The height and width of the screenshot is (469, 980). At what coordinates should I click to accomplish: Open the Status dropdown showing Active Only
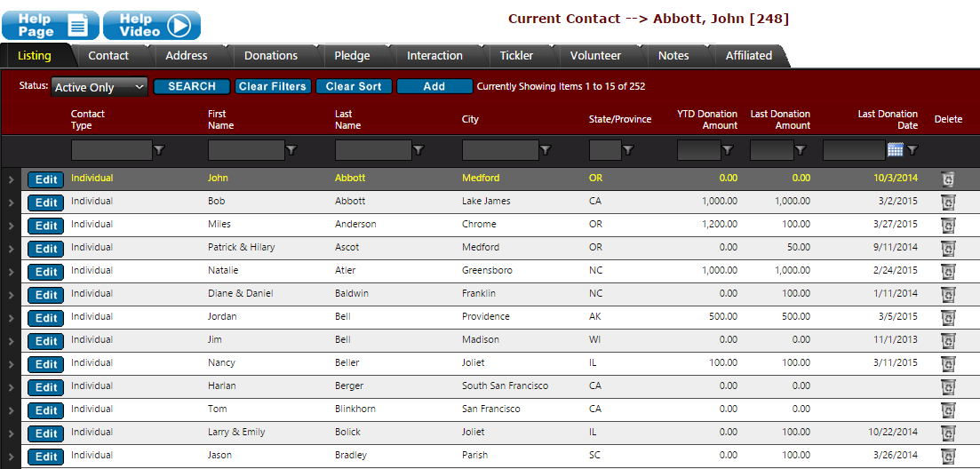[100, 87]
